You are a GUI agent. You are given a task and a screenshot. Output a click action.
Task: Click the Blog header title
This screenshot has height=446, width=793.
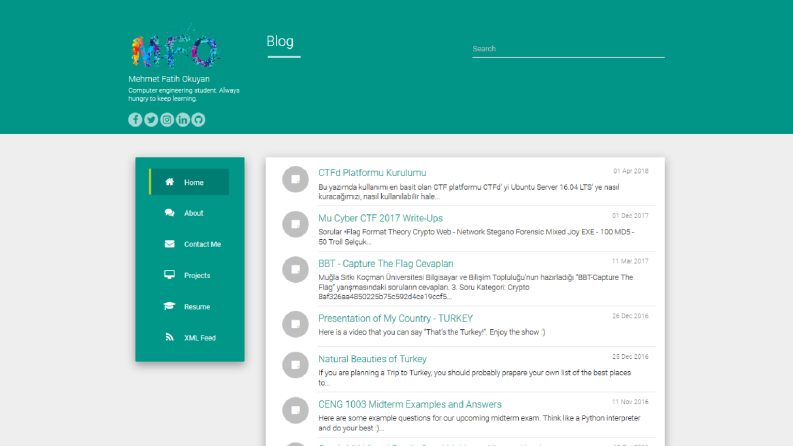(x=280, y=41)
